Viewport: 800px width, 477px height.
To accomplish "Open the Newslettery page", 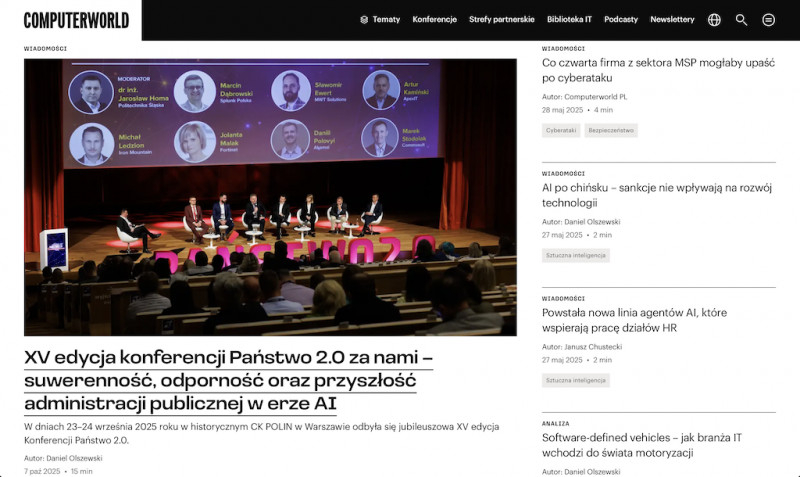I will coord(672,20).
